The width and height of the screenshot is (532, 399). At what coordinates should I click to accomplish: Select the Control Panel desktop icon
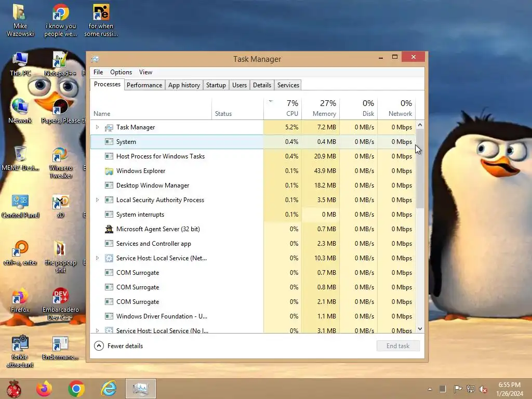pos(20,206)
